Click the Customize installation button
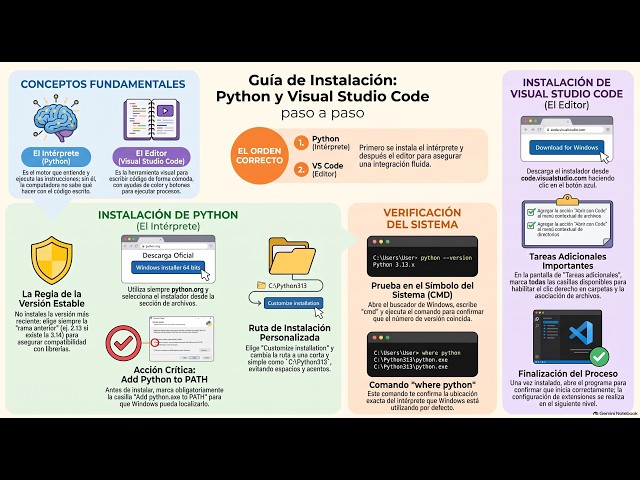This screenshot has height=480, width=640. [x=293, y=303]
